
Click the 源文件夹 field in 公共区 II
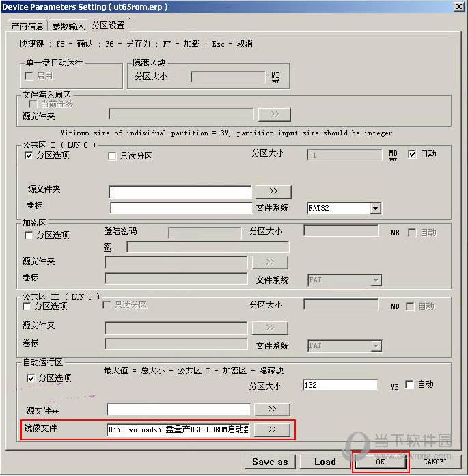pos(176,328)
